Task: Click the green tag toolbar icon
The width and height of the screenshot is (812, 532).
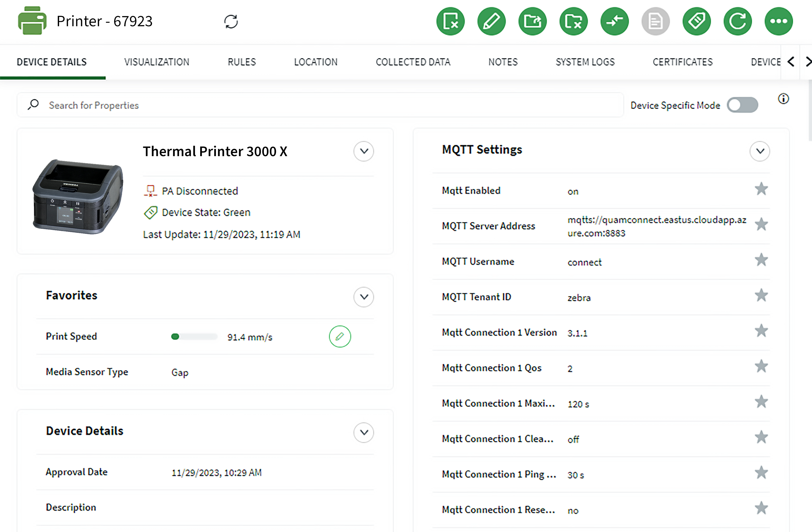Action: 696,21
